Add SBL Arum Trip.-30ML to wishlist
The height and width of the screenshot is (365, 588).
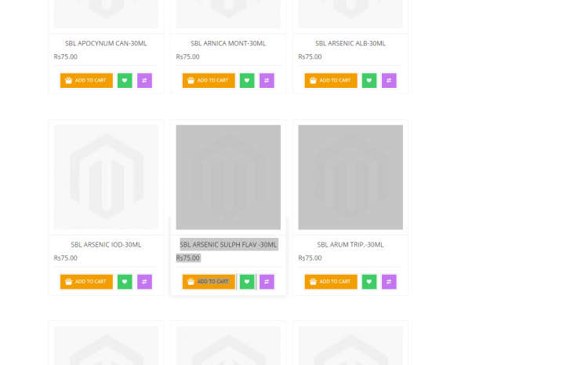coord(369,281)
